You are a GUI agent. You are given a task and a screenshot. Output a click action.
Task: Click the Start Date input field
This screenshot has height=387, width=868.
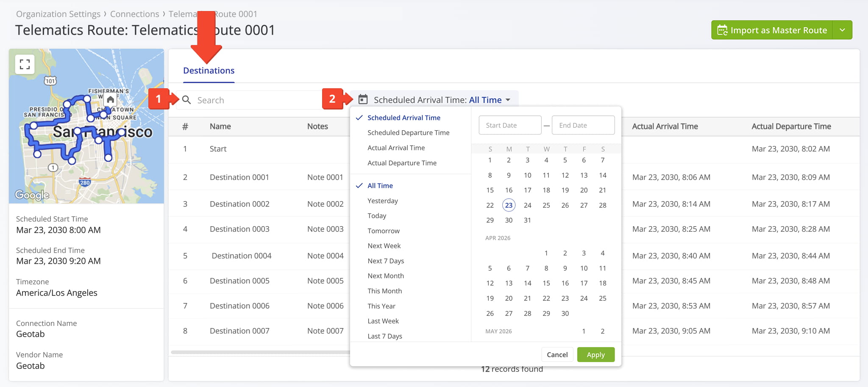pyautogui.click(x=510, y=125)
